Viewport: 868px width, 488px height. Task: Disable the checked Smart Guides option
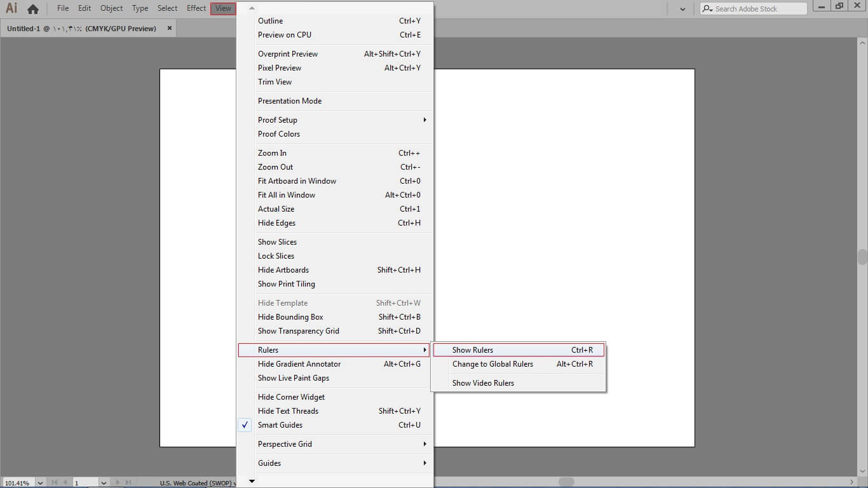(280, 425)
